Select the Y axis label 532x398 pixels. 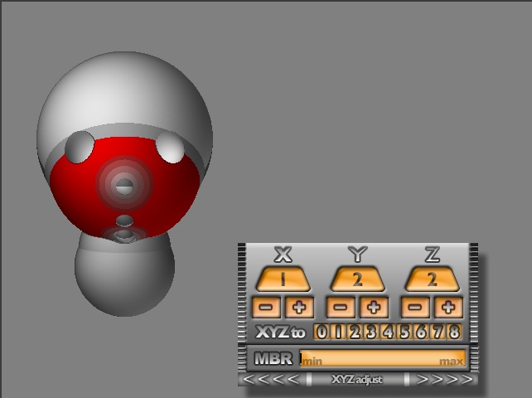[x=358, y=255]
